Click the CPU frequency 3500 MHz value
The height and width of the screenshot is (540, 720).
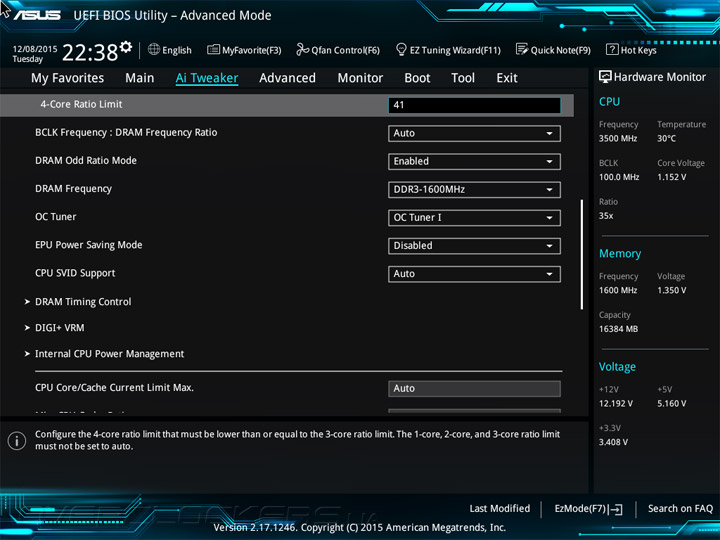click(x=618, y=138)
